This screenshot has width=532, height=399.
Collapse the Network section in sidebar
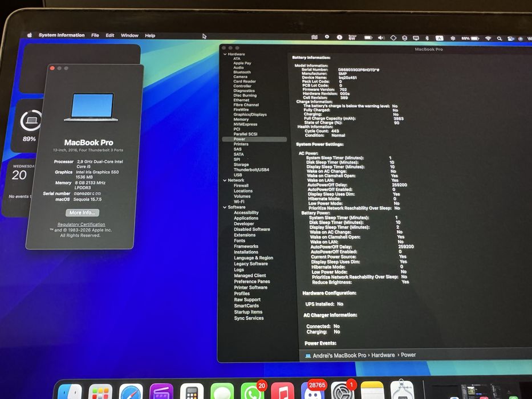point(225,180)
